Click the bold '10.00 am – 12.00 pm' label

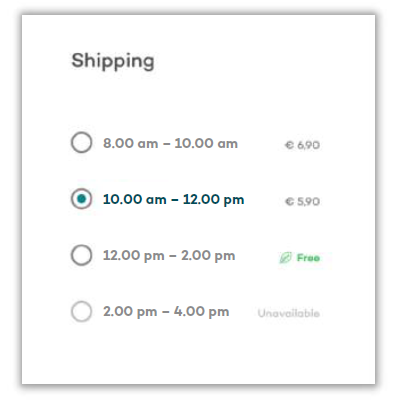click(173, 200)
